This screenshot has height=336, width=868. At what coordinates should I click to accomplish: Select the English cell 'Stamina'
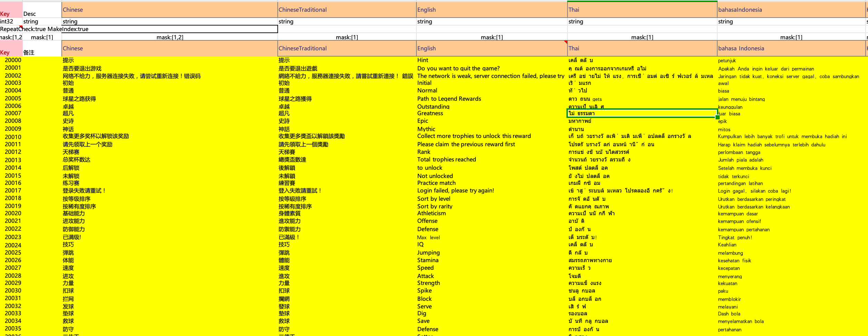pyautogui.click(x=492, y=260)
